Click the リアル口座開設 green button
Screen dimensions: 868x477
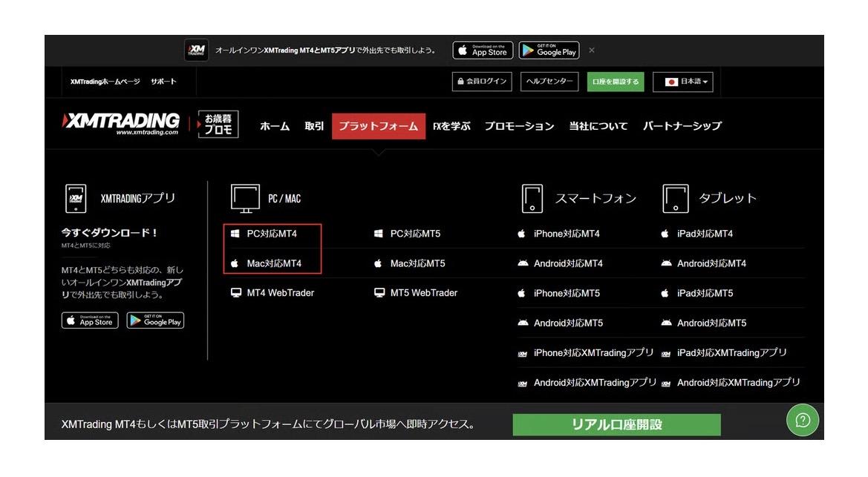coord(616,424)
